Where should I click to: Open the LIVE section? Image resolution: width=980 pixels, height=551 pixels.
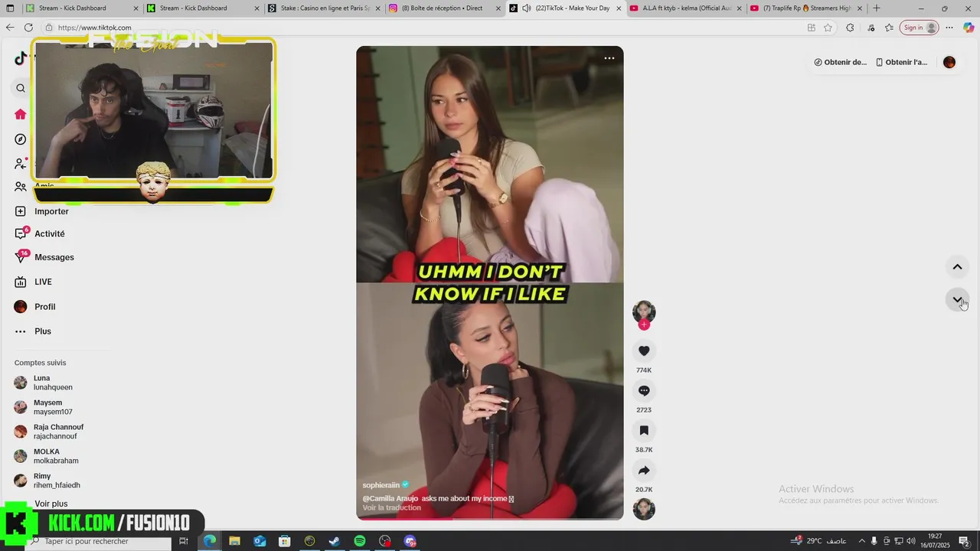coord(34,282)
